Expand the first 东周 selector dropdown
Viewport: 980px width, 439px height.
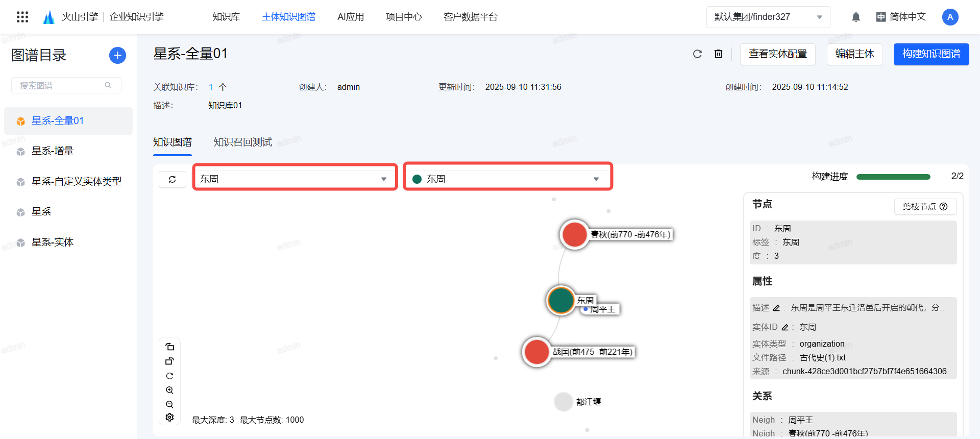coord(295,179)
